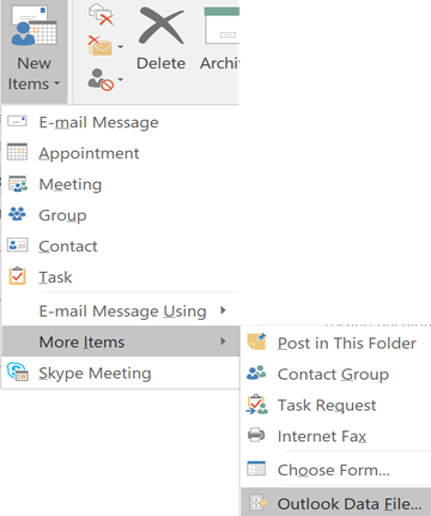The height and width of the screenshot is (516, 431).
Task: Select the Task clipboard icon
Action: pos(17,276)
